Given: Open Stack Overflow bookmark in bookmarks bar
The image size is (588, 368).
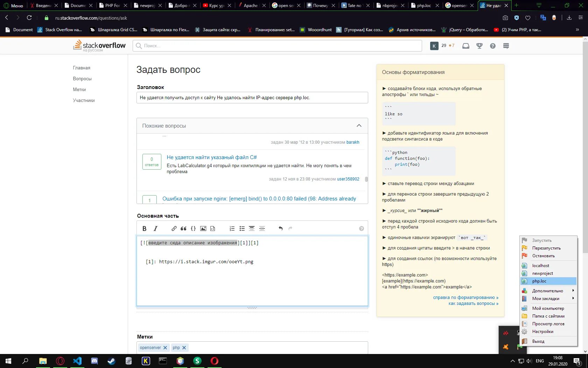Looking at the screenshot, I should pyautogui.click(x=59, y=30).
